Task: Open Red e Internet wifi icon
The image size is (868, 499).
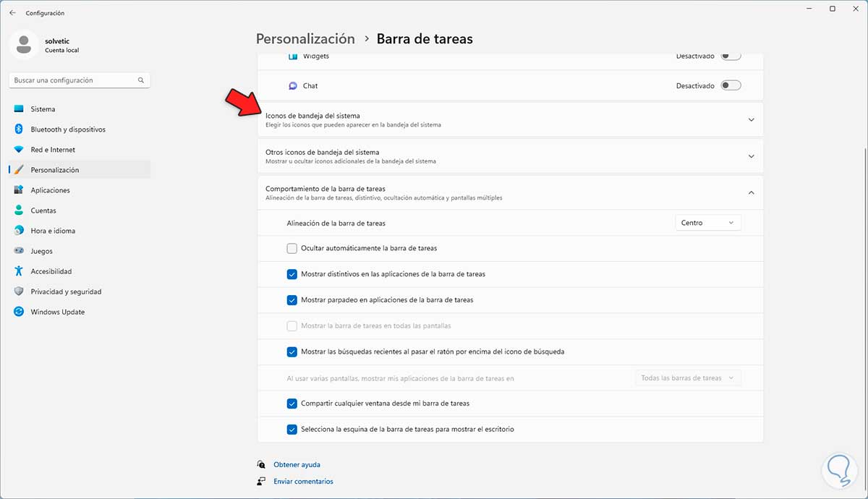Action: point(19,150)
